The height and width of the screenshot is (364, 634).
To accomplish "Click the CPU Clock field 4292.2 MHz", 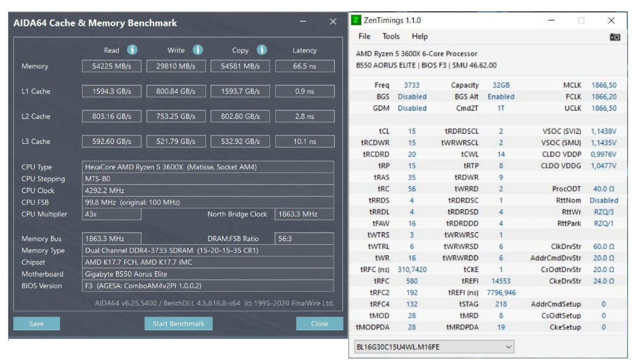I will tap(208, 190).
